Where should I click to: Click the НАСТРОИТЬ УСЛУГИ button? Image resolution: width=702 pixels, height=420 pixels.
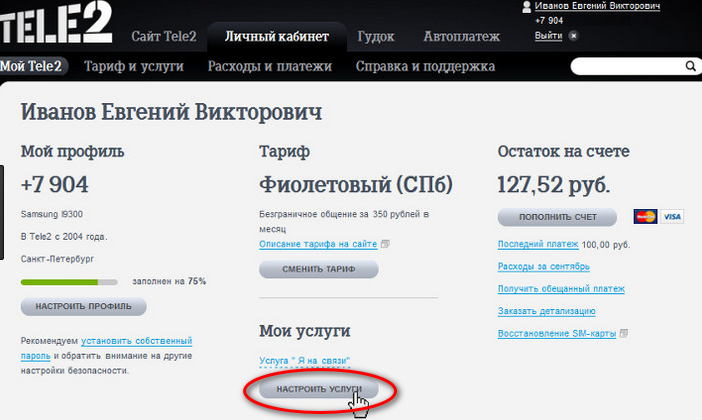[319, 389]
